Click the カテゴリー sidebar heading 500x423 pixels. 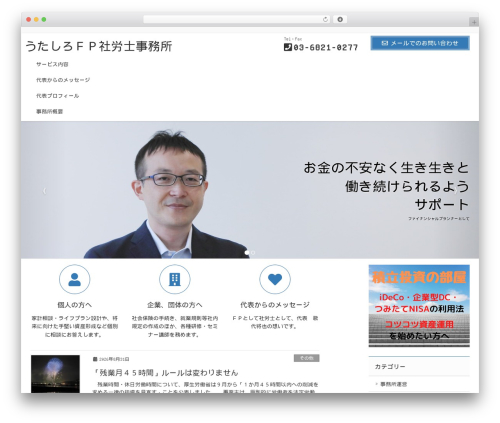[390, 366]
